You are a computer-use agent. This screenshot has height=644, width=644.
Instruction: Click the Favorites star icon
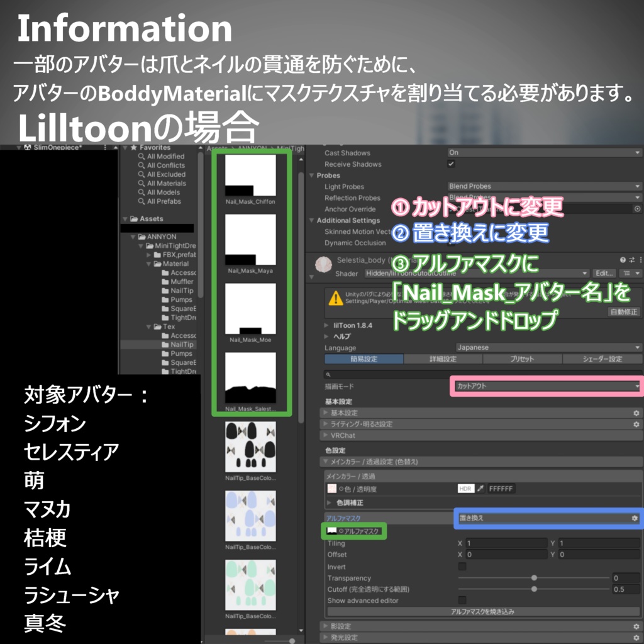pyautogui.click(x=133, y=147)
